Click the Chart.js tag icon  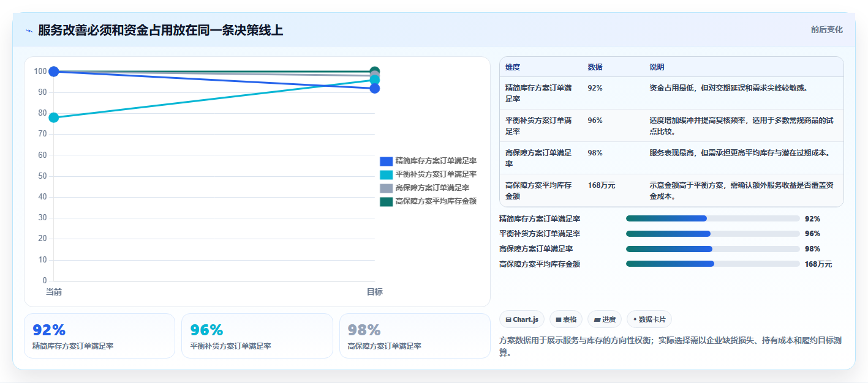[x=508, y=319]
